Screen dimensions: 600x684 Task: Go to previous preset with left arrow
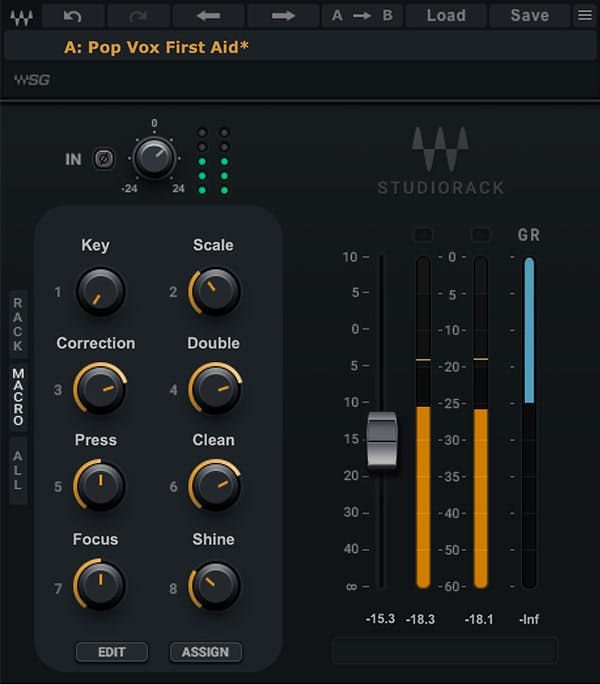(207, 15)
